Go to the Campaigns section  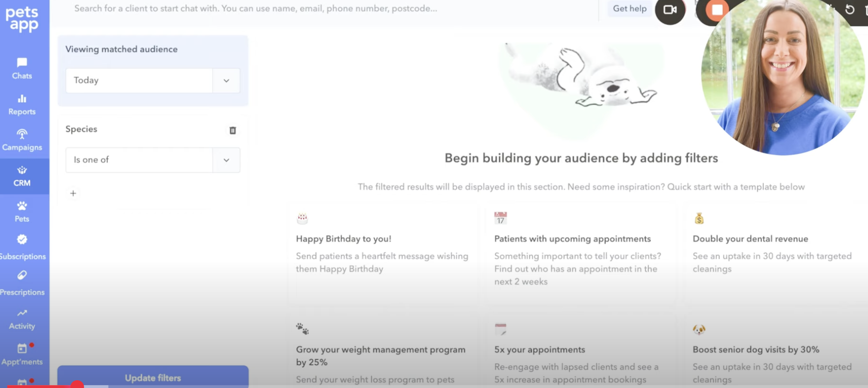click(x=22, y=140)
